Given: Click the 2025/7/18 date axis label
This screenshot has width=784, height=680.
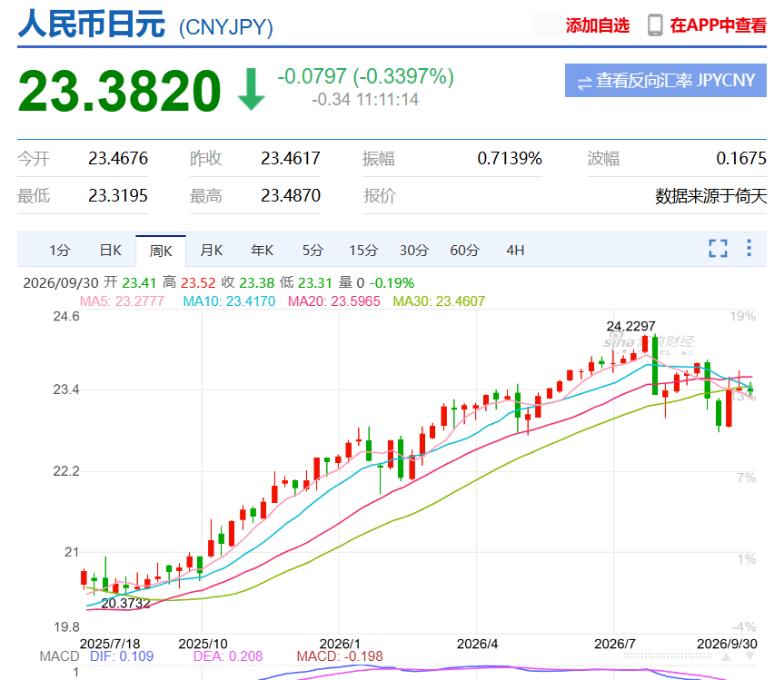Looking at the screenshot, I should click(x=110, y=644).
